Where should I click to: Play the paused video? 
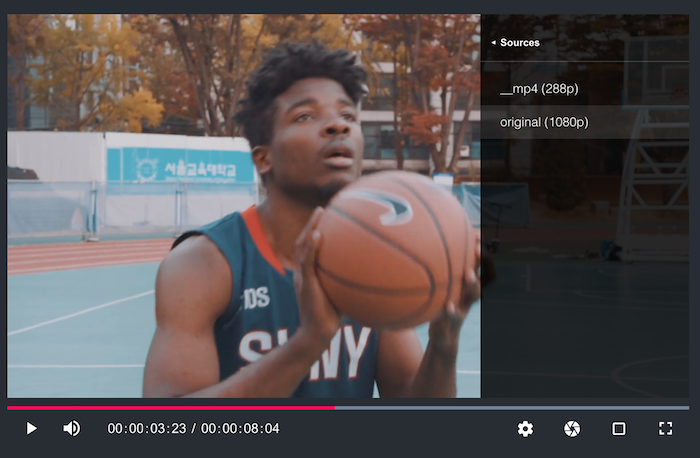[x=31, y=428]
